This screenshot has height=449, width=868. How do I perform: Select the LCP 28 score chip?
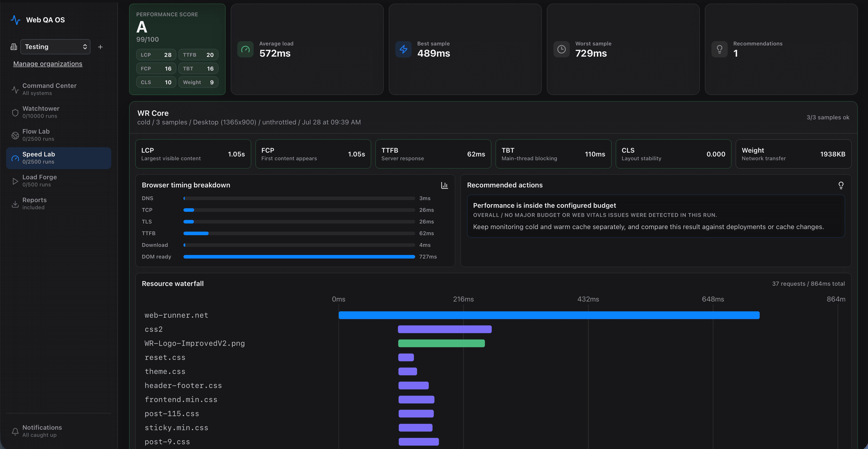click(156, 55)
